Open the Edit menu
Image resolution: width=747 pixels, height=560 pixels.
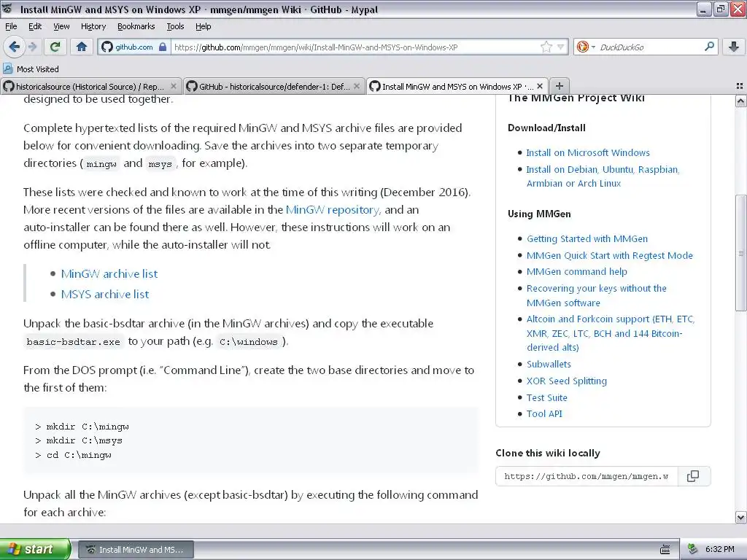[x=35, y=26]
